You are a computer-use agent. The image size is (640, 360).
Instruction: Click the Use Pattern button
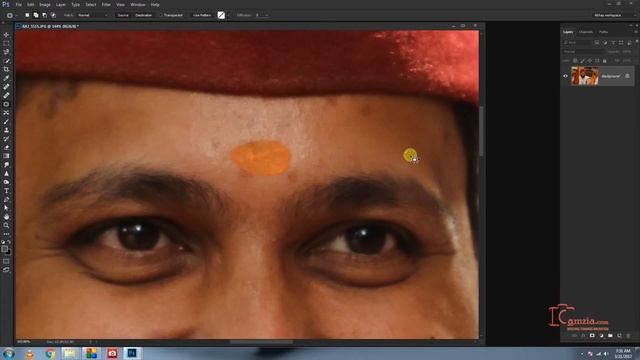coord(202,15)
